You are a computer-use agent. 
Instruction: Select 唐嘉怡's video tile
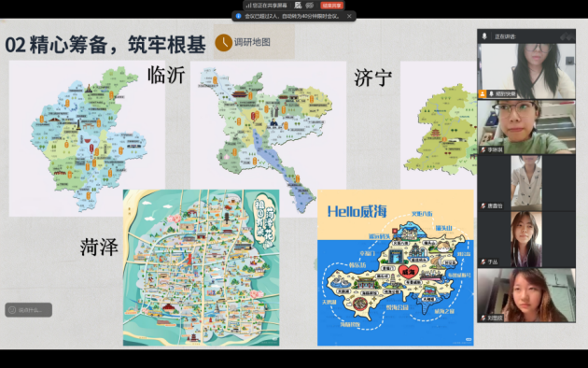pyautogui.click(x=526, y=183)
